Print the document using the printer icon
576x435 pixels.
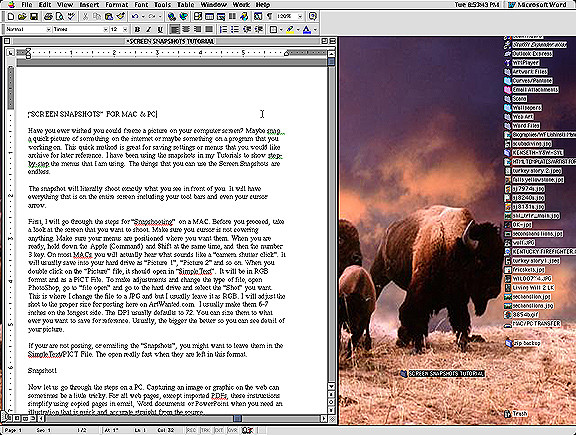click(48, 17)
